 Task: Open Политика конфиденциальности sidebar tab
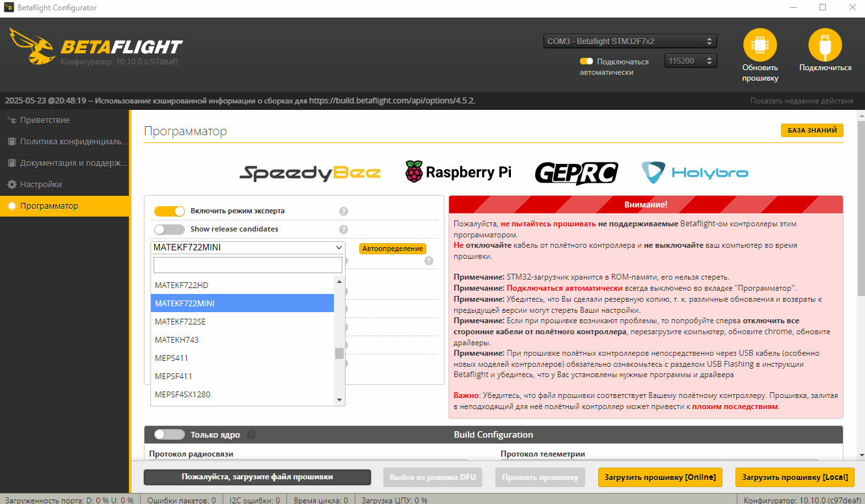pyautogui.click(x=64, y=142)
